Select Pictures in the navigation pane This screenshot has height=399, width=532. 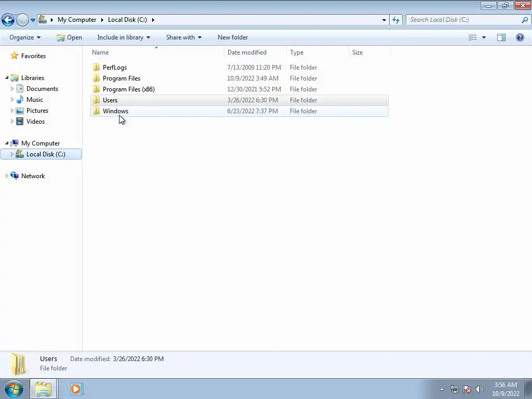pyautogui.click(x=37, y=110)
